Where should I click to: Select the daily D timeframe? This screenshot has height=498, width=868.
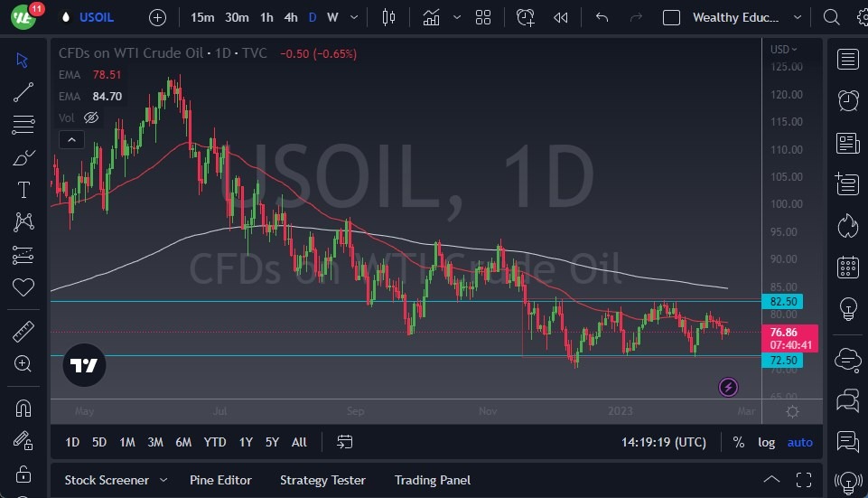click(313, 17)
